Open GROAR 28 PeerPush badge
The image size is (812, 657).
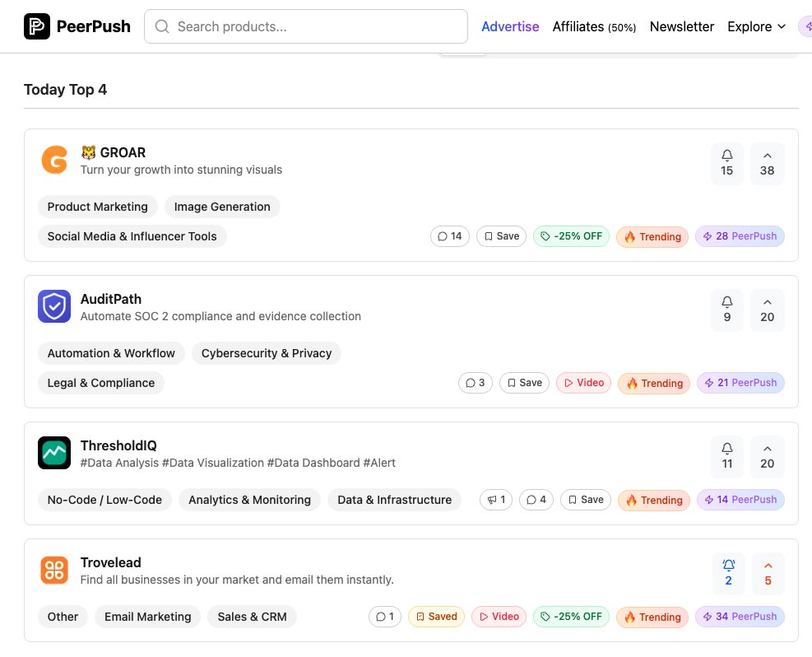(740, 236)
